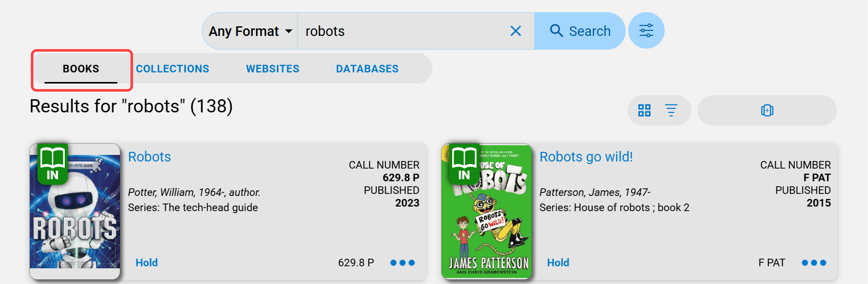Viewport: 868px width, 284px height.
Task: Switch to the Databases tab
Action: 367,69
